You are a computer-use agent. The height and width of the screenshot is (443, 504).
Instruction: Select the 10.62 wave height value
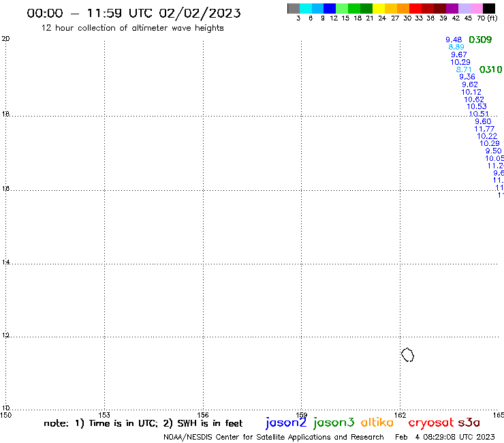[x=474, y=100]
